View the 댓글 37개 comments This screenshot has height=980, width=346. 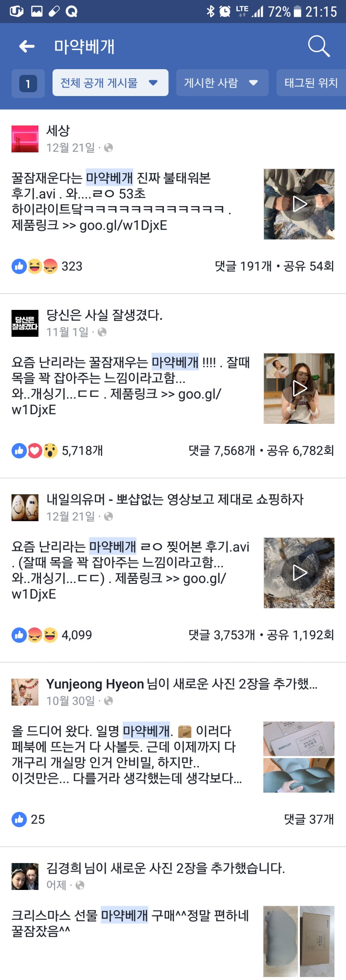[309, 820]
